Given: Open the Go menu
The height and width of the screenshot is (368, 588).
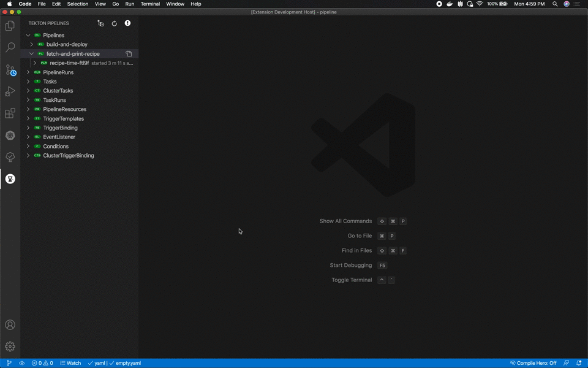Looking at the screenshot, I should 116,4.
